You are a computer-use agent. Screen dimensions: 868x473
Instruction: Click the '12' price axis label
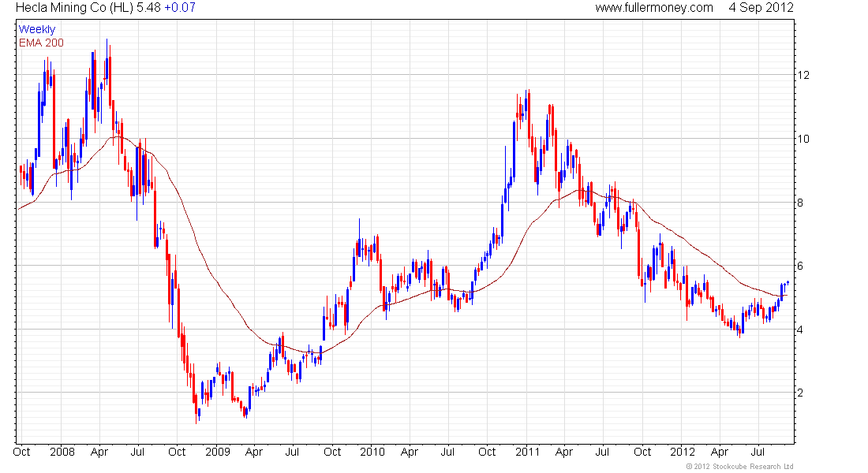coord(803,75)
